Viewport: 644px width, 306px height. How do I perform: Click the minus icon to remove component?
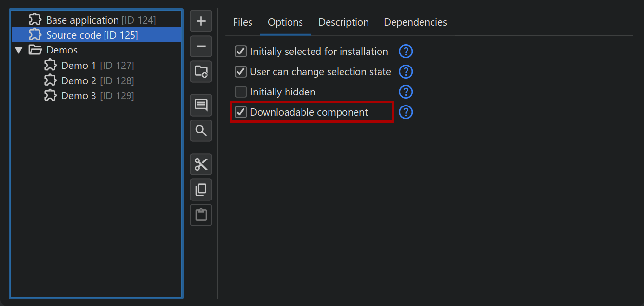pyautogui.click(x=201, y=46)
